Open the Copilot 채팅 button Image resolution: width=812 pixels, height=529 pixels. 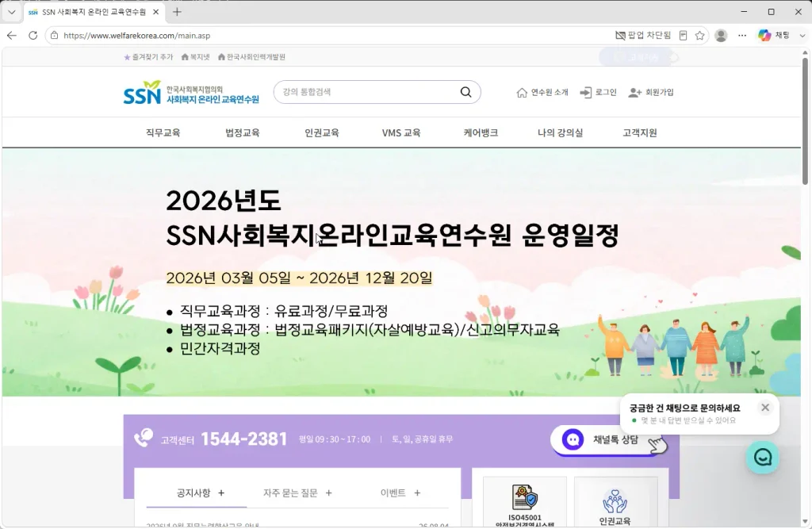tap(774, 35)
